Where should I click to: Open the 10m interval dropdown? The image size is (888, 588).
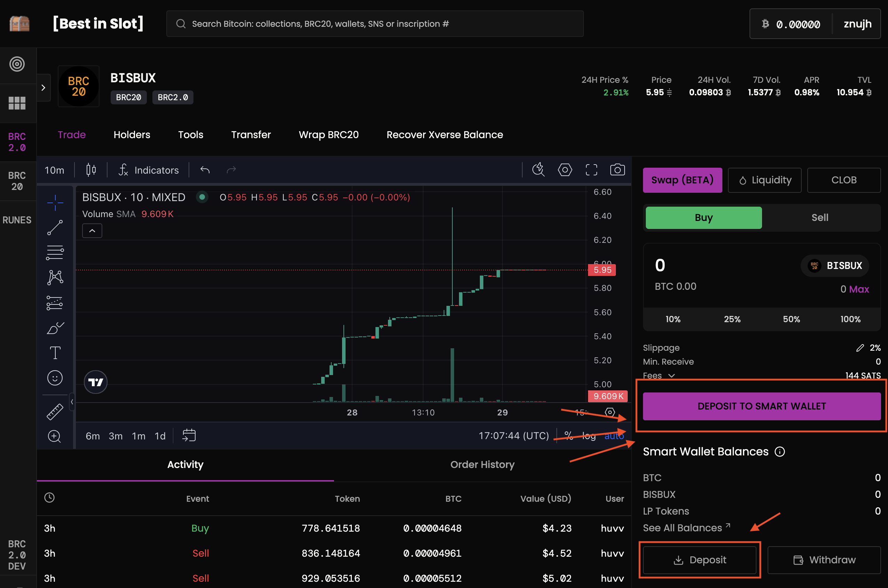tap(54, 170)
